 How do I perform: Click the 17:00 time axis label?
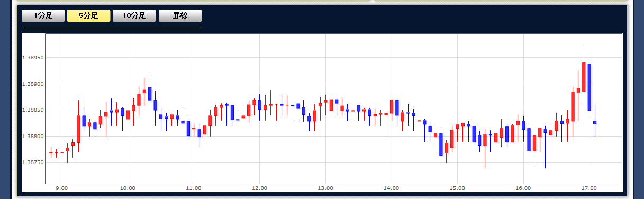589,188
